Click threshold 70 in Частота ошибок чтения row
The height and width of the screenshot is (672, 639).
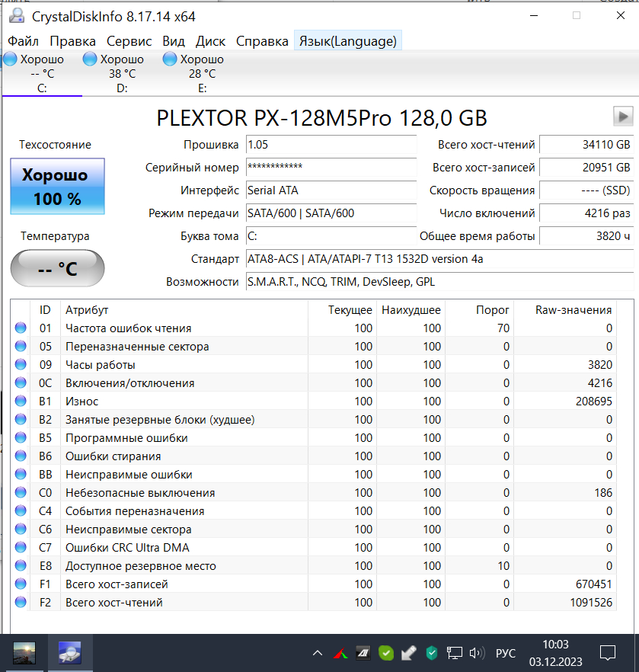[503, 328]
